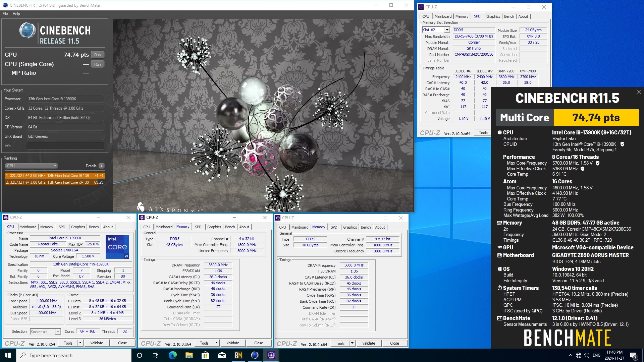Open notification center icon
This screenshot has width=644, height=362.
(x=633, y=355)
